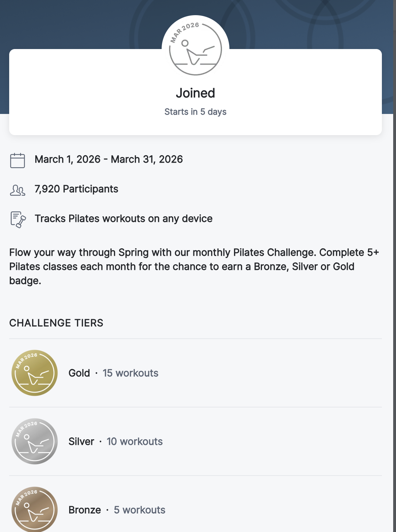Screen dimensions: 396x532
Task: Click the calendar icon next to challenge dates
Action: pyautogui.click(x=17, y=160)
